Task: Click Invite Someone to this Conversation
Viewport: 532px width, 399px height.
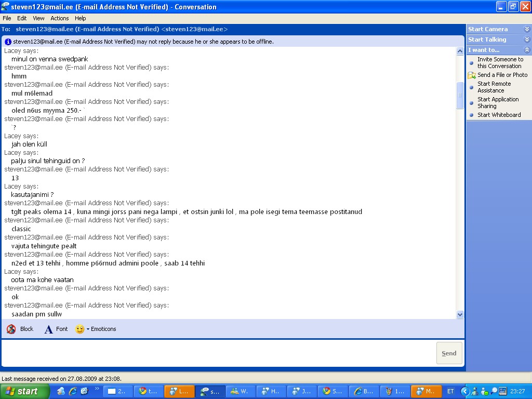Action: coord(500,63)
